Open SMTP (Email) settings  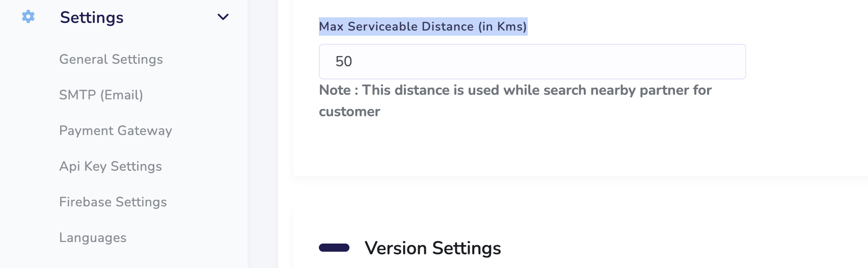(x=101, y=95)
